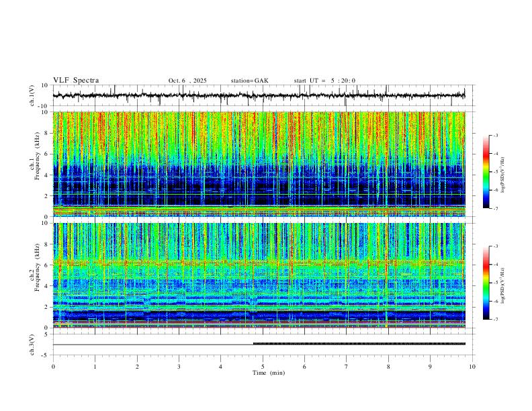Click the '-5' tick on ch.2 colorbar
The height and width of the screenshot is (411, 532).
point(496,283)
